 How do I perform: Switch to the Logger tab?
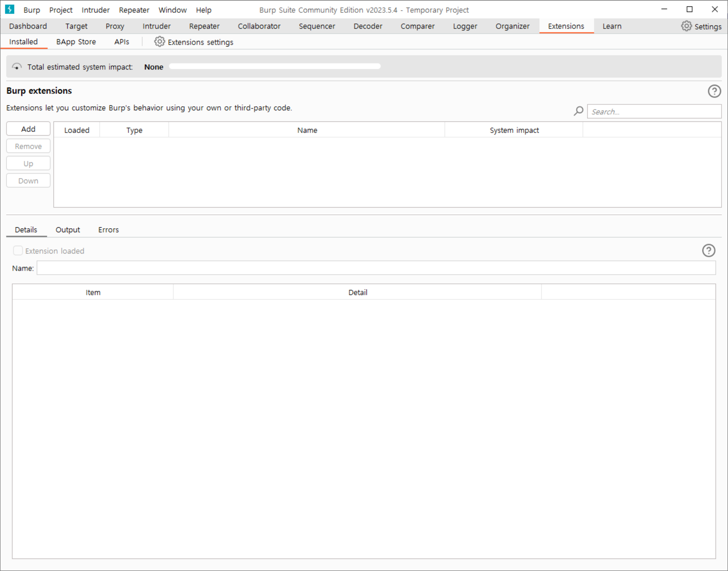point(465,26)
